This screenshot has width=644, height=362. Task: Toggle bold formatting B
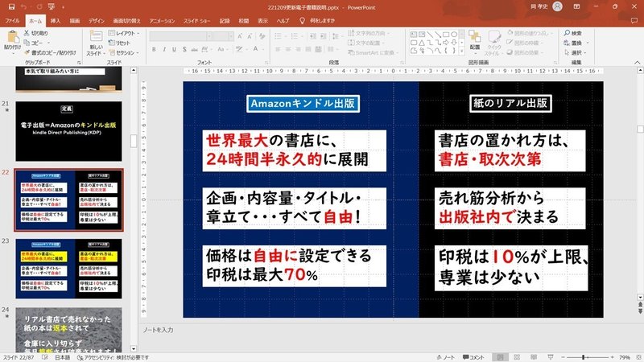pos(154,49)
